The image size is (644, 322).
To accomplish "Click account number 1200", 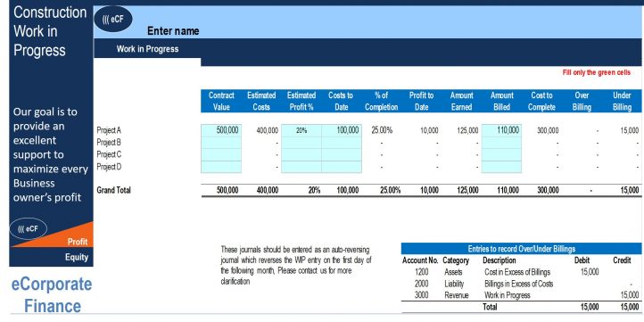I will coord(421,272).
